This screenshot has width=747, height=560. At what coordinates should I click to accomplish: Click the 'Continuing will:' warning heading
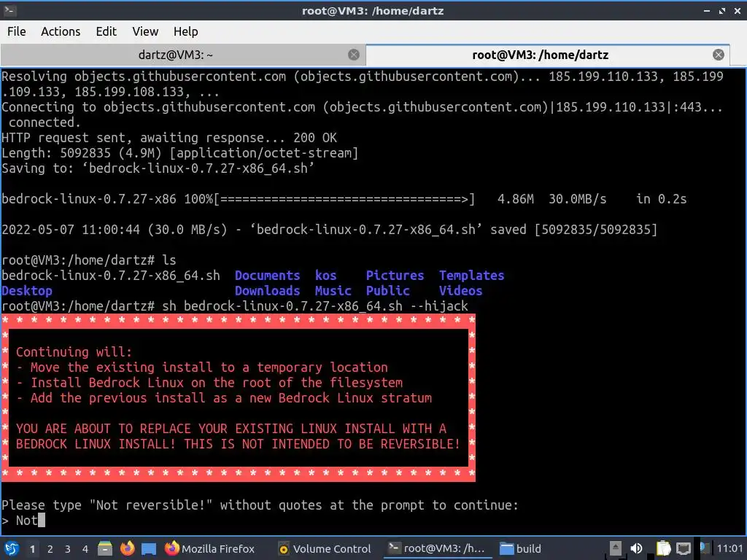pyautogui.click(x=74, y=352)
